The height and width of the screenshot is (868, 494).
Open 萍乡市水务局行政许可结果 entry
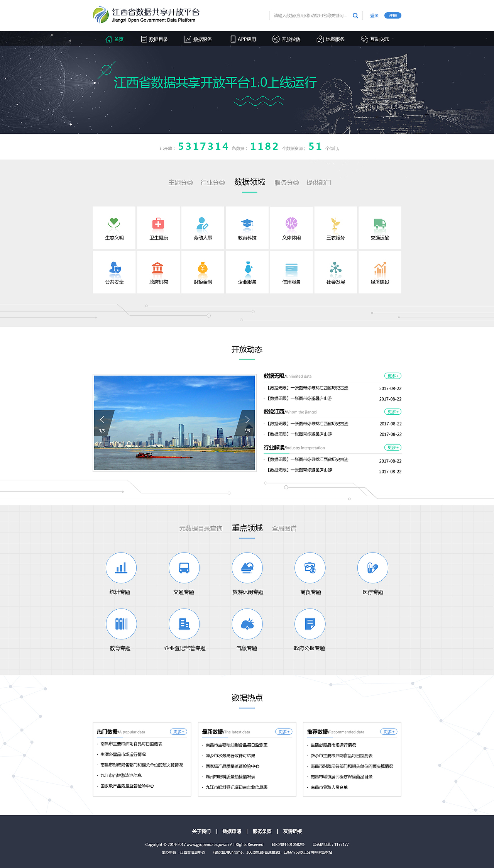230,756
